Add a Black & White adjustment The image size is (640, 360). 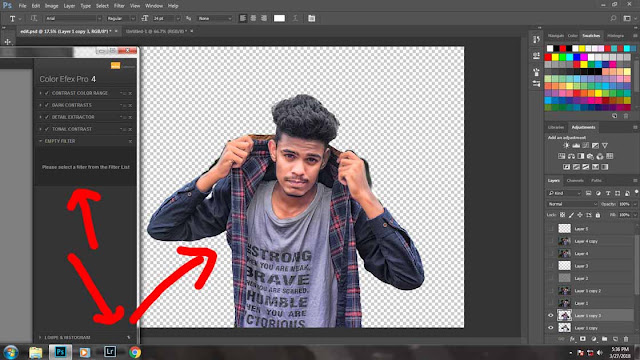[x=581, y=156]
